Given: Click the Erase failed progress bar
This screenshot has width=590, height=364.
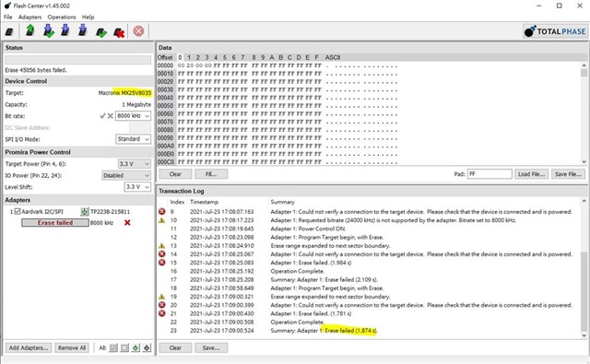Looking at the screenshot, I should [x=55, y=223].
